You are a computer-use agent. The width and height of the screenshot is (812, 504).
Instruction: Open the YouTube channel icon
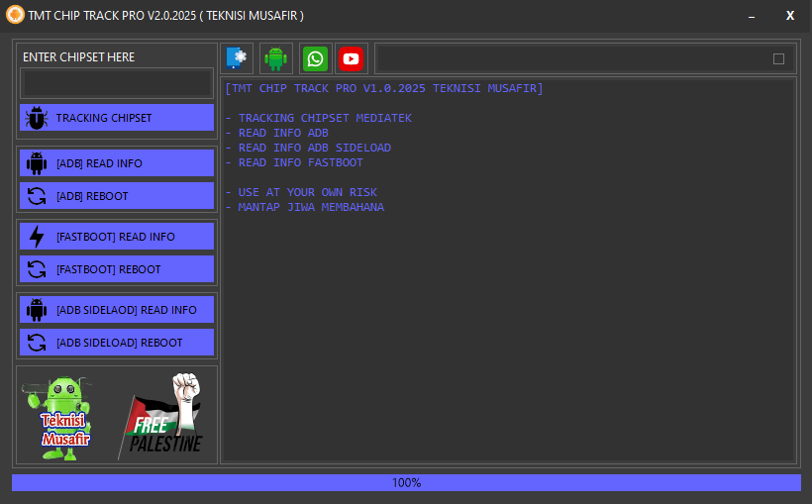click(351, 58)
